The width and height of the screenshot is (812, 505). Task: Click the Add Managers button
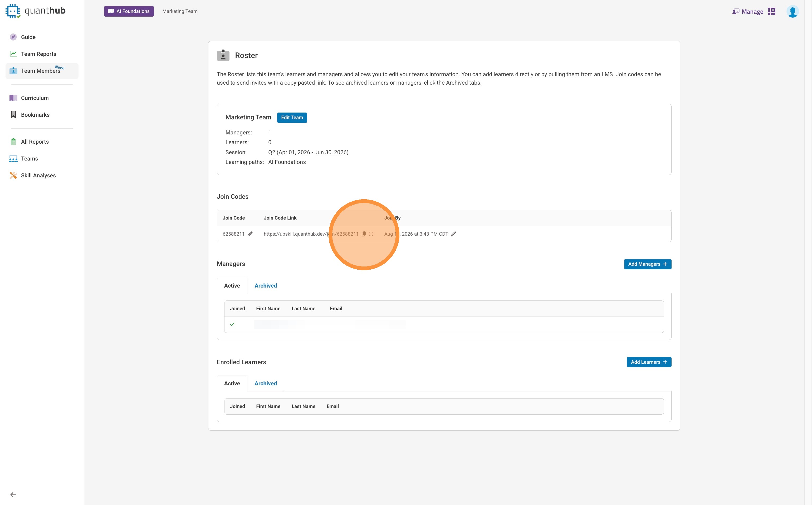(x=647, y=264)
